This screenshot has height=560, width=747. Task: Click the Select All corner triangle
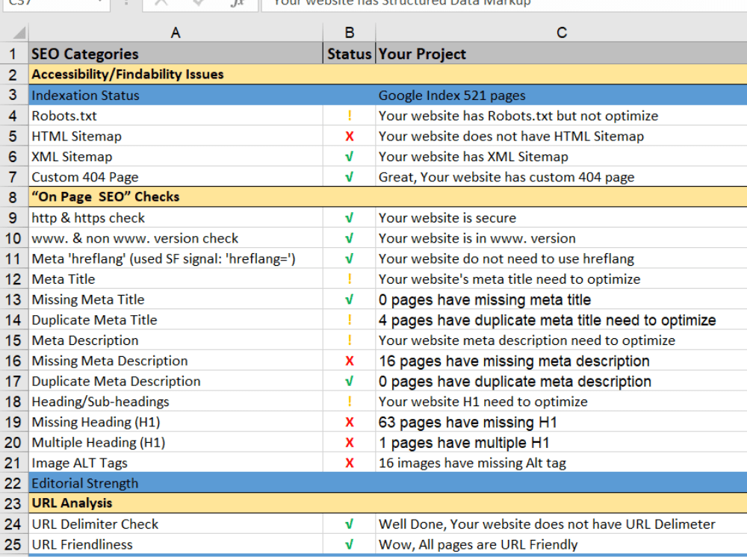tap(18, 33)
